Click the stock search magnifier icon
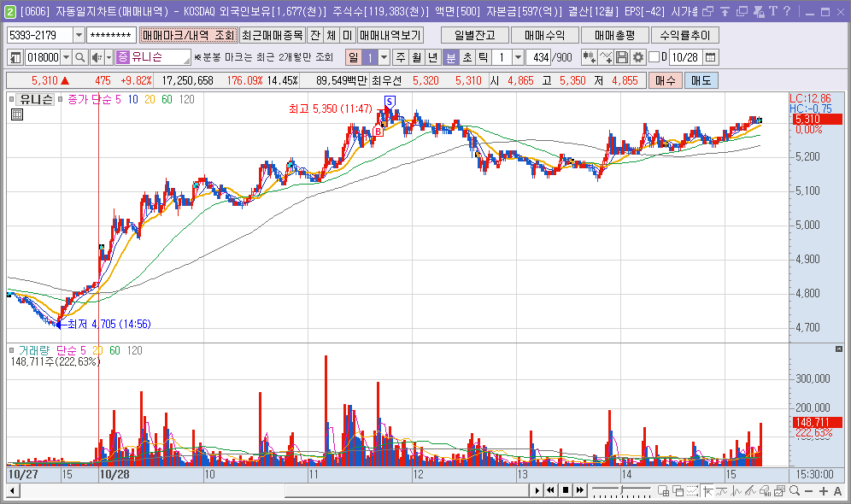The height and width of the screenshot is (504, 851). 79,57
